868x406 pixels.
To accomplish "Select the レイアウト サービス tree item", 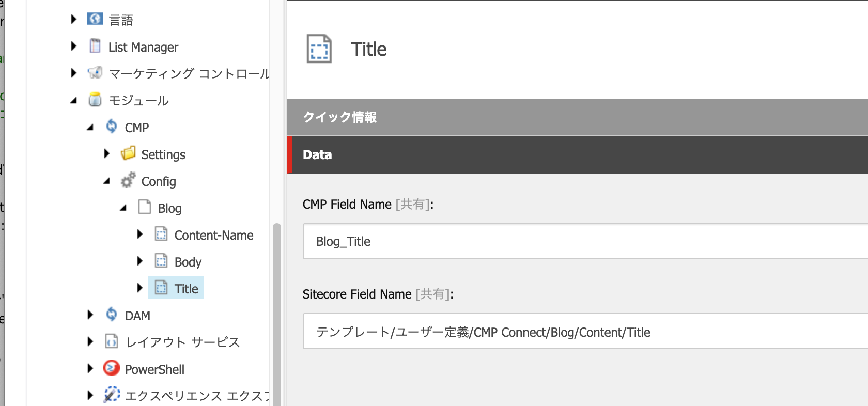I will 183,342.
